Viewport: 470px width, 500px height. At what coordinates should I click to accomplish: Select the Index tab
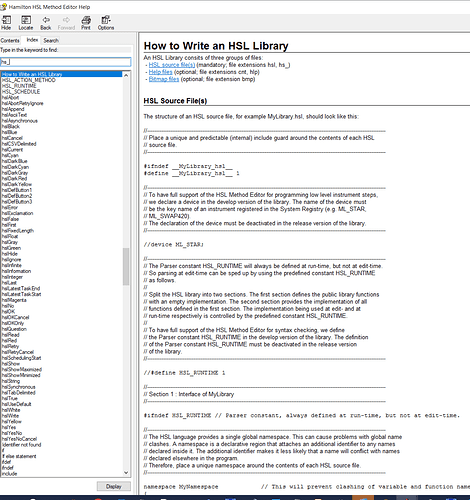(32, 40)
